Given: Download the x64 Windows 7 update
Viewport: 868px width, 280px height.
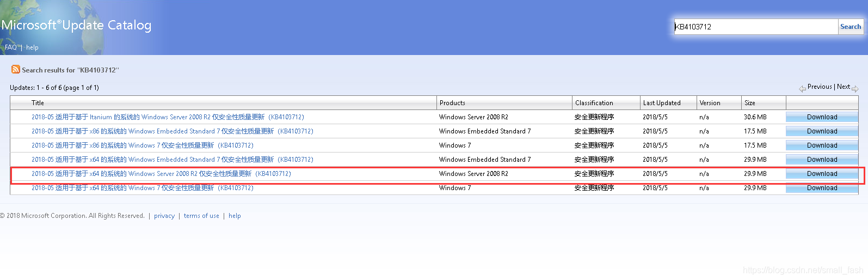Looking at the screenshot, I should pos(822,188).
